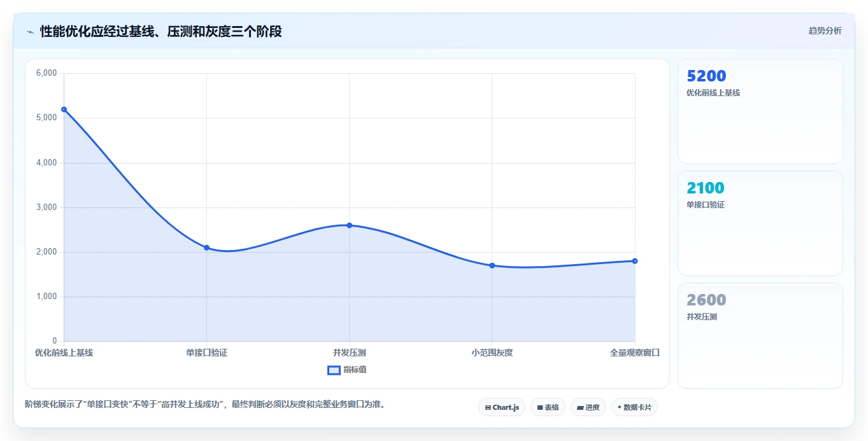Click y-axis value 6,000
The width and height of the screenshot is (868, 441).
click(46, 73)
